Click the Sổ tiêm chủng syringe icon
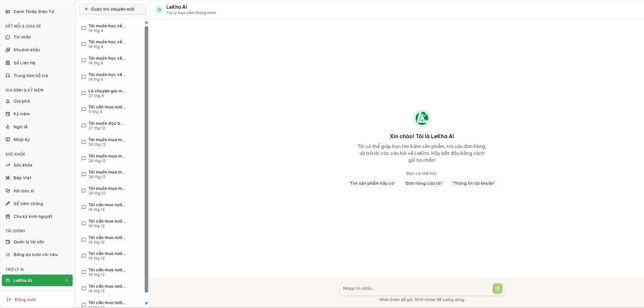 tap(8, 204)
